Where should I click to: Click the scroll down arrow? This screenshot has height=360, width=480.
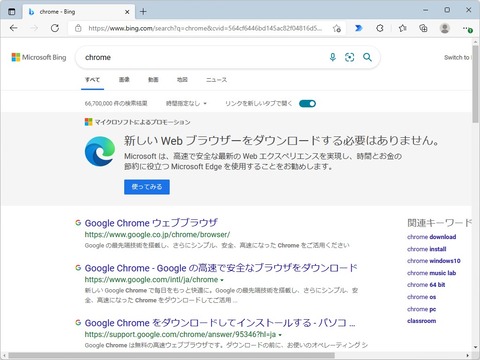point(476,347)
